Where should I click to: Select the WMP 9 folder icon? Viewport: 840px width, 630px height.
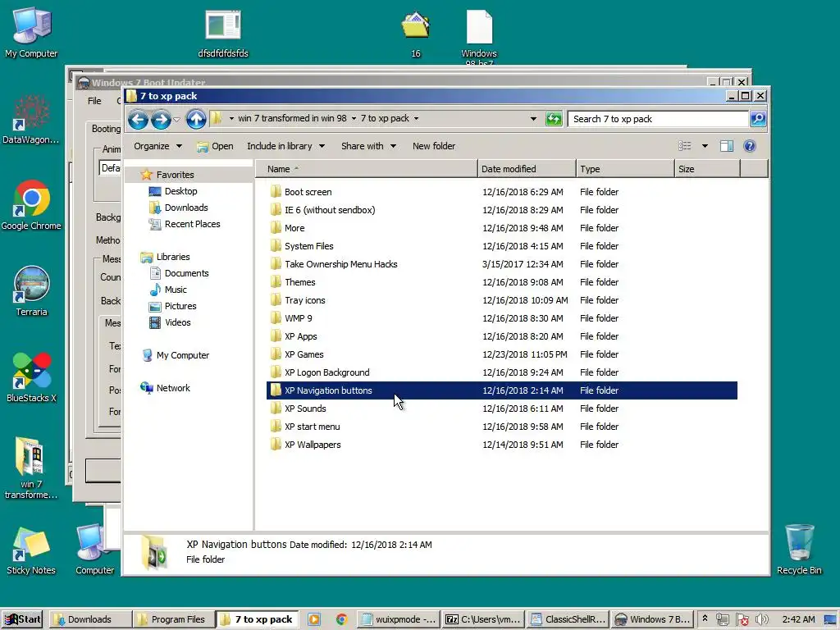[276, 318]
